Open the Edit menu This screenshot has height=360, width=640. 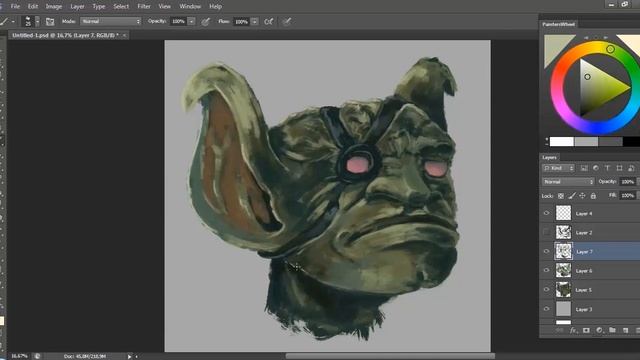tap(33, 7)
